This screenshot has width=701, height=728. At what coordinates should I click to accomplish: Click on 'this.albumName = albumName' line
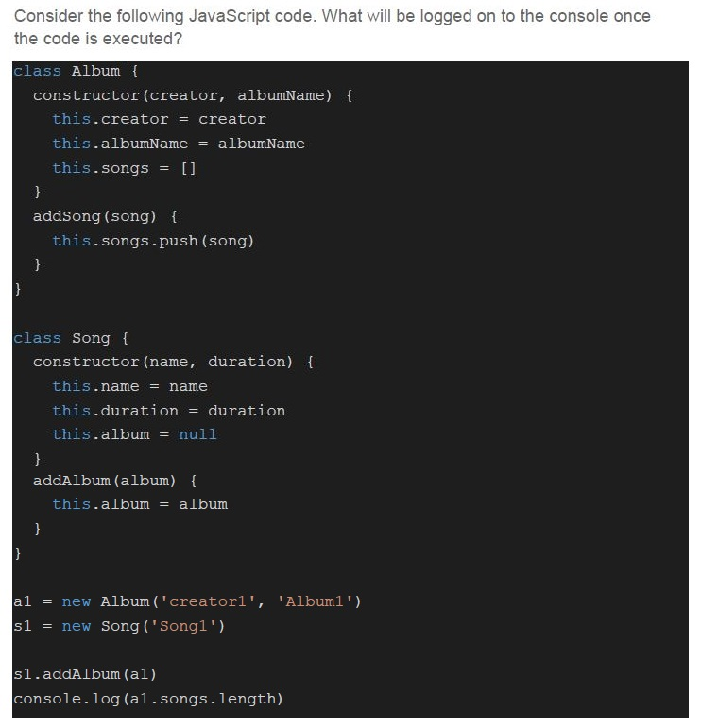click(179, 144)
